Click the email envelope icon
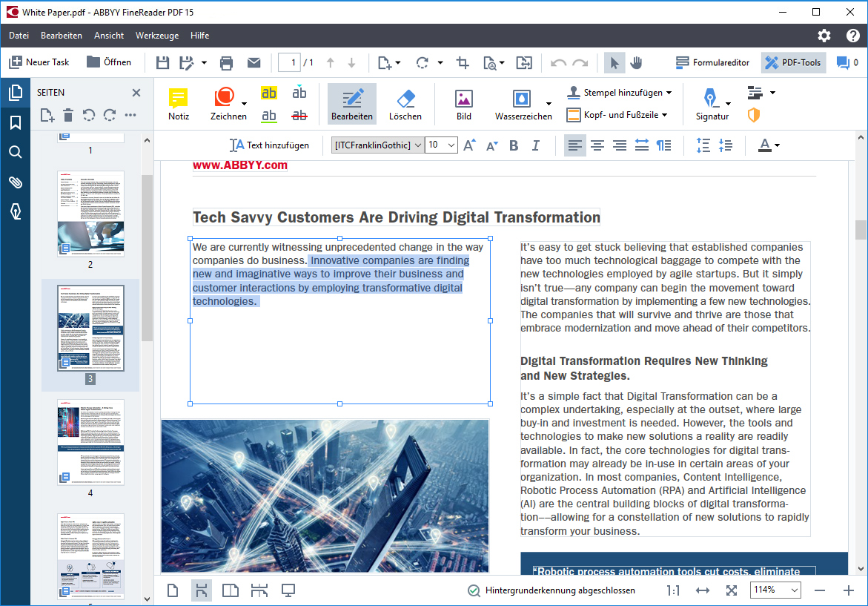Image resolution: width=868 pixels, height=606 pixels. point(254,62)
